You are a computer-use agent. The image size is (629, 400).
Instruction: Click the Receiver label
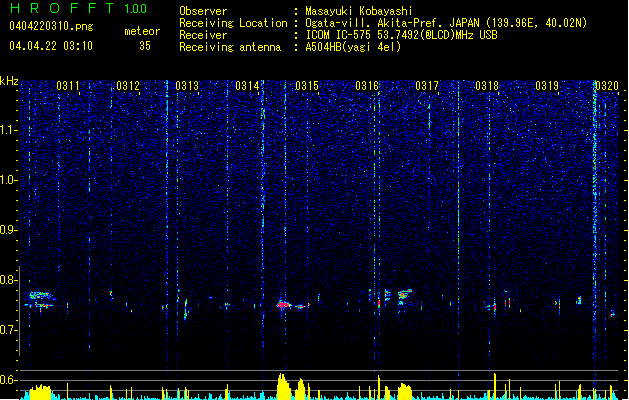click(x=203, y=35)
